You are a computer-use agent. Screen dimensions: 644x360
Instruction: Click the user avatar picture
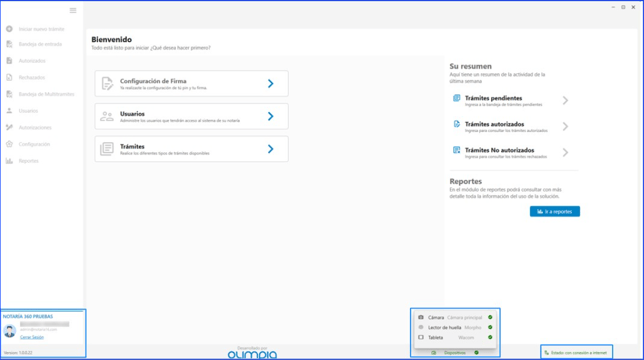tap(10, 330)
